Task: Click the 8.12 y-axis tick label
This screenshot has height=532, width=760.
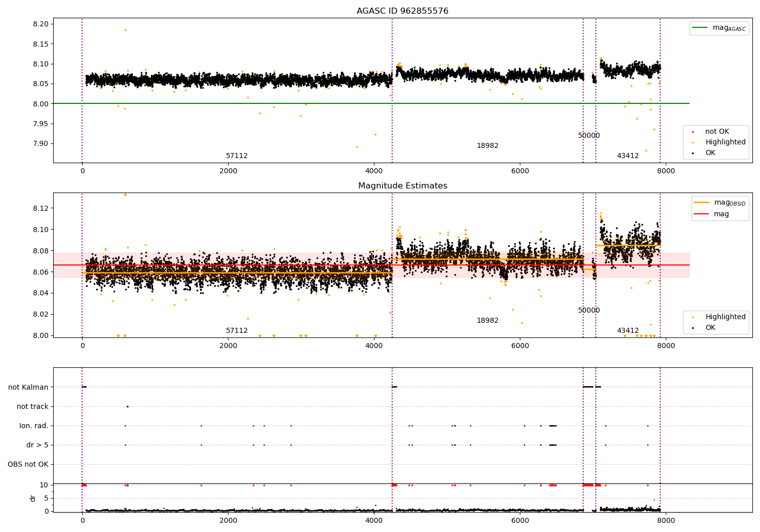Action: 41,209
